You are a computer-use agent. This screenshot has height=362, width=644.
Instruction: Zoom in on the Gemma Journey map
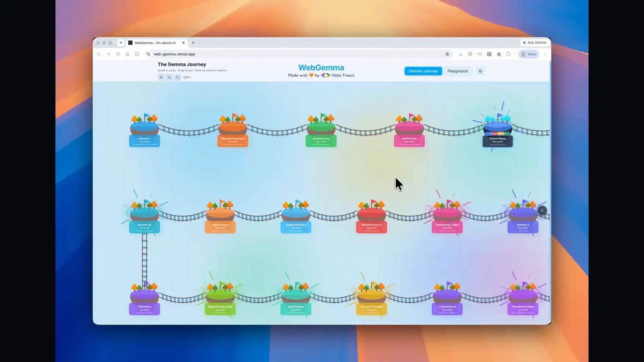point(161,77)
